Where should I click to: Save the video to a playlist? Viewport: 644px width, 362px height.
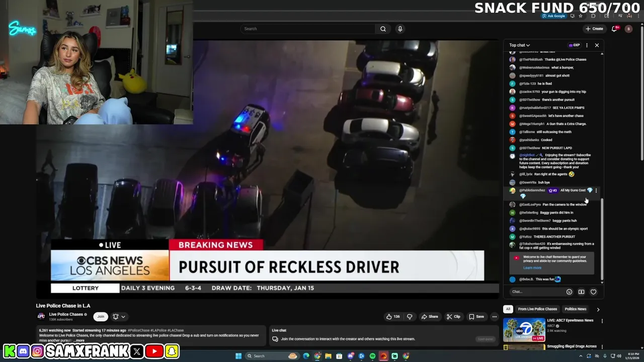click(x=476, y=317)
